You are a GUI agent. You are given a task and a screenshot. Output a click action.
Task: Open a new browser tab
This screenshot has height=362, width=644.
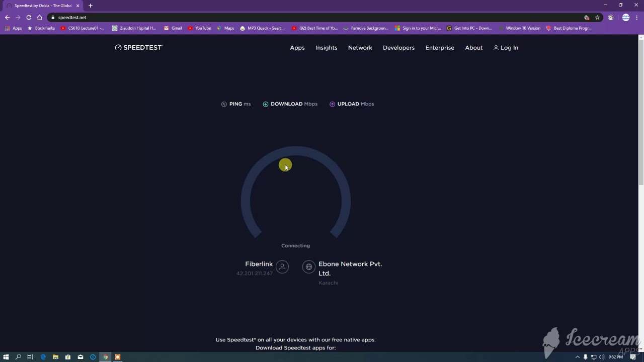91,6
